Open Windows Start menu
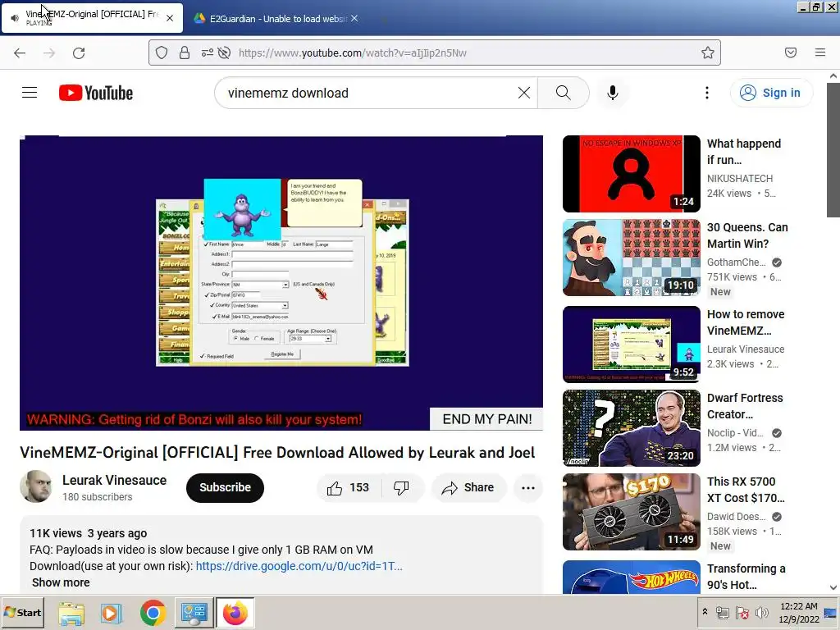Image resolution: width=840 pixels, height=630 pixels. (22, 612)
